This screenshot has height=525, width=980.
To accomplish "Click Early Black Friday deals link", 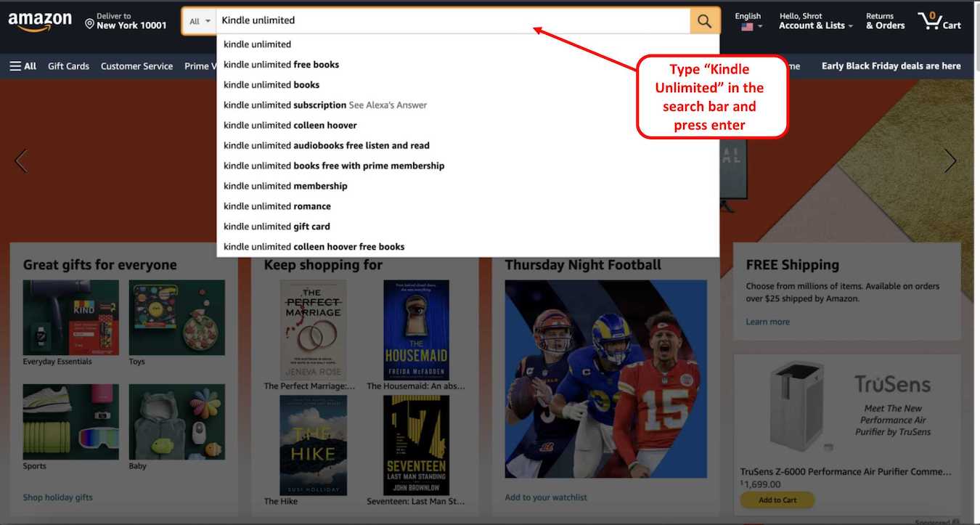I will click(x=891, y=66).
